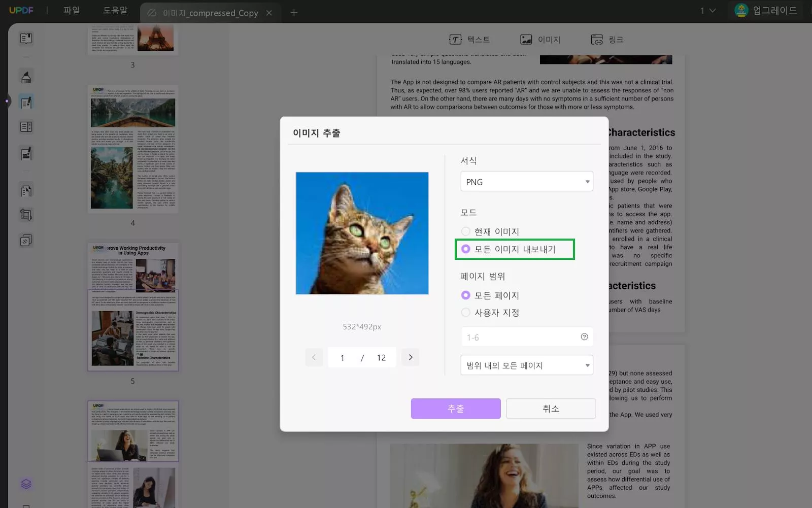Close the 이미지_compressed_Copy tab
812x508 pixels.
269,13
